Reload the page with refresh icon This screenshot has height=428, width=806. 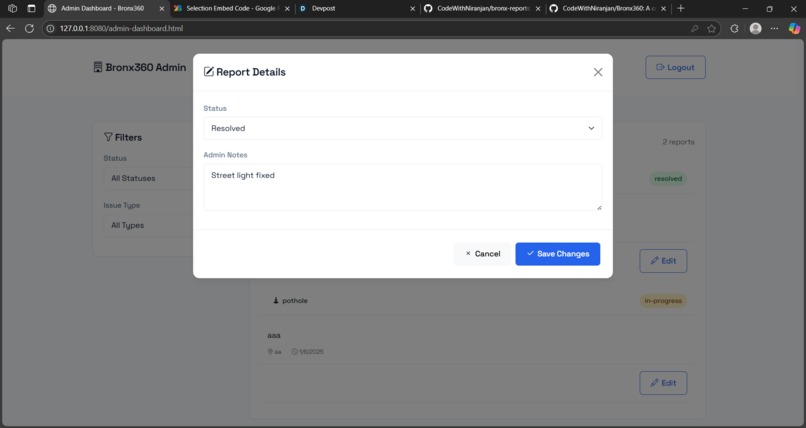tap(29, 28)
